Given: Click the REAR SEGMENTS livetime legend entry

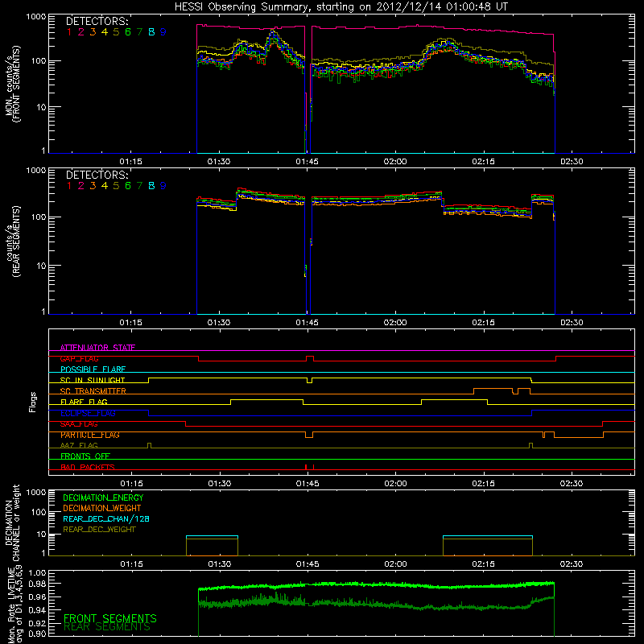Looking at the screenshot, I should tap(107, 627).
